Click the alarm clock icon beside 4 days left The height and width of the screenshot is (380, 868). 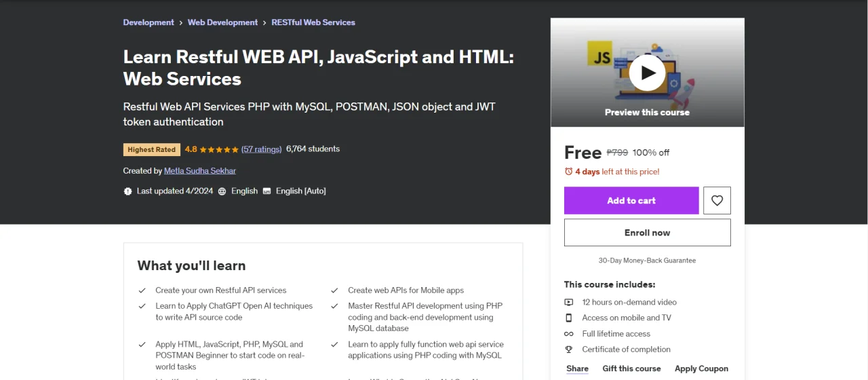pyautogui.click(x=568, y=172)
